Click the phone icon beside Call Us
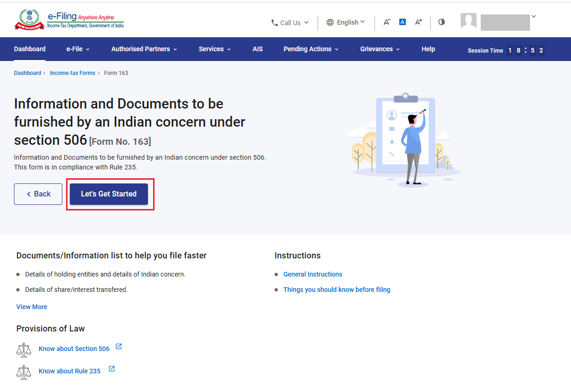571x392 pixels. pyautogui.click(x=275, y=23)
